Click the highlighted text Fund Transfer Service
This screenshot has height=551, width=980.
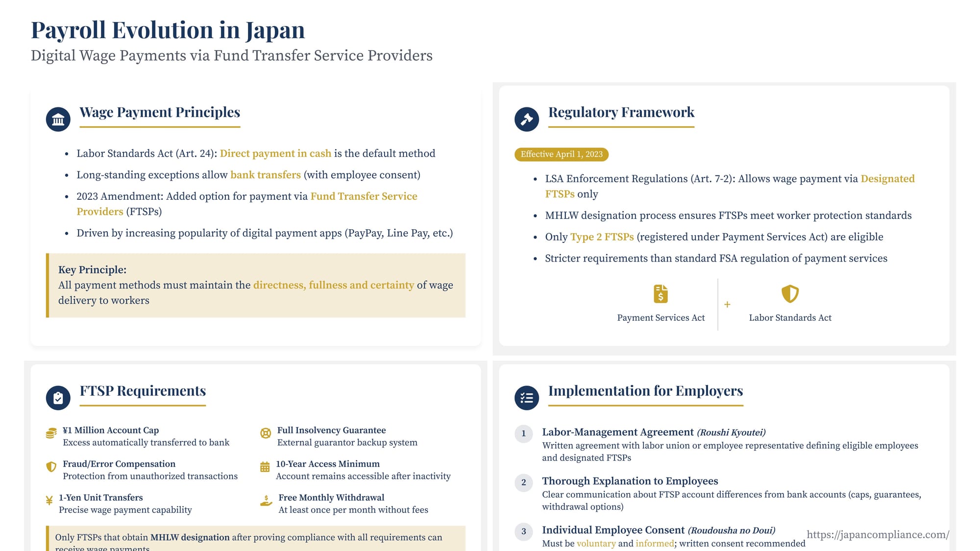pyautogui.click(x=364, y=196)
